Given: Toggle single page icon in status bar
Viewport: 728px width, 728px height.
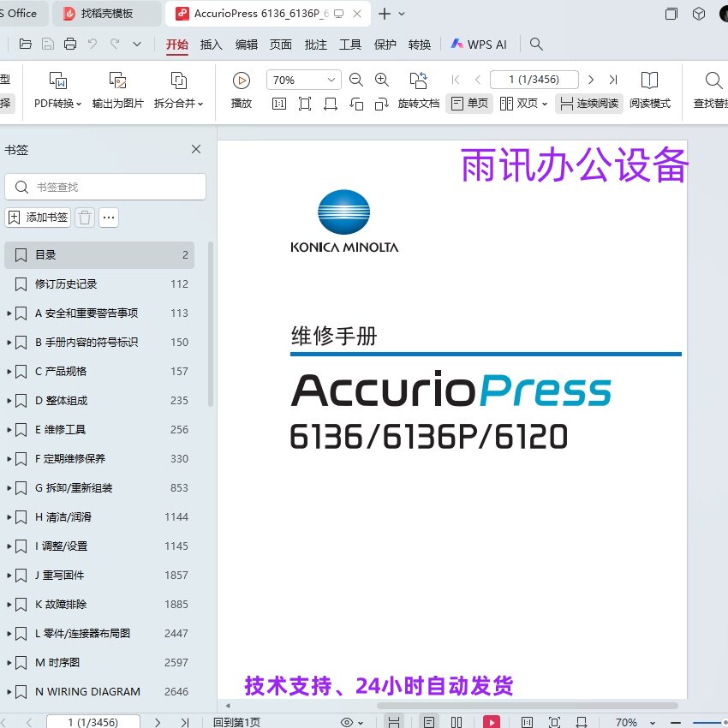Looking at the screenshot, I should (429, 722).
